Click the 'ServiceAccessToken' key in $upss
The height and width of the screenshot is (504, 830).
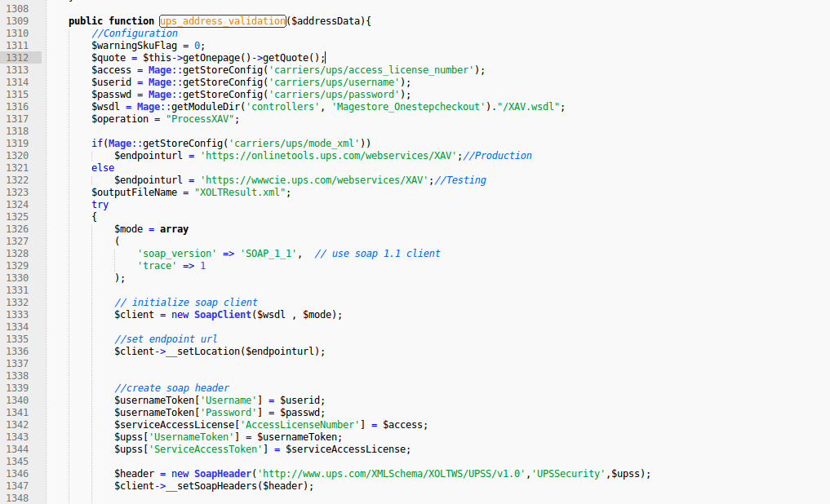point(206,449)
